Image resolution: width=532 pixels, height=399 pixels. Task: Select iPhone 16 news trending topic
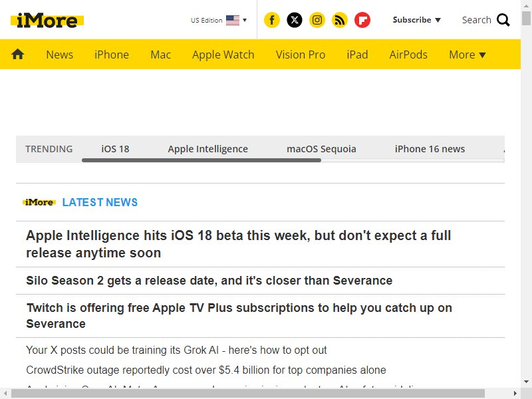pyautogui.click(x=430, y=149)
